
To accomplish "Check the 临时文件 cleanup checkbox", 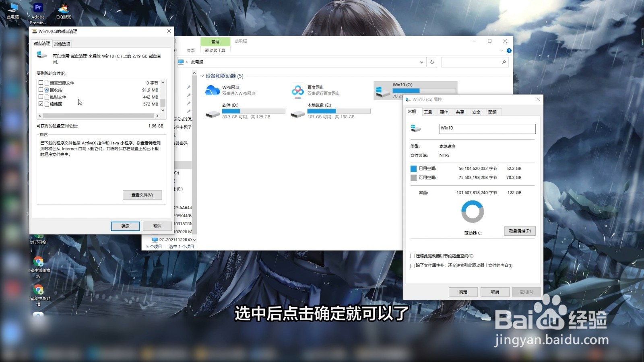I will tap(41, 97).
